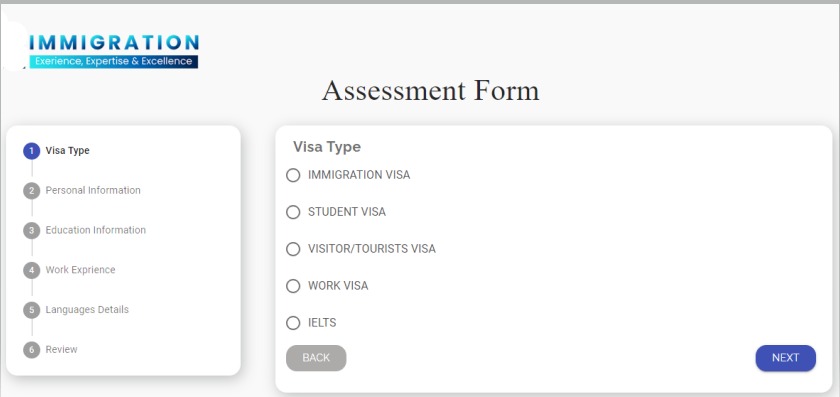Click the NEXT button
This screenshot has width=840, height=397.
point(785,358)
